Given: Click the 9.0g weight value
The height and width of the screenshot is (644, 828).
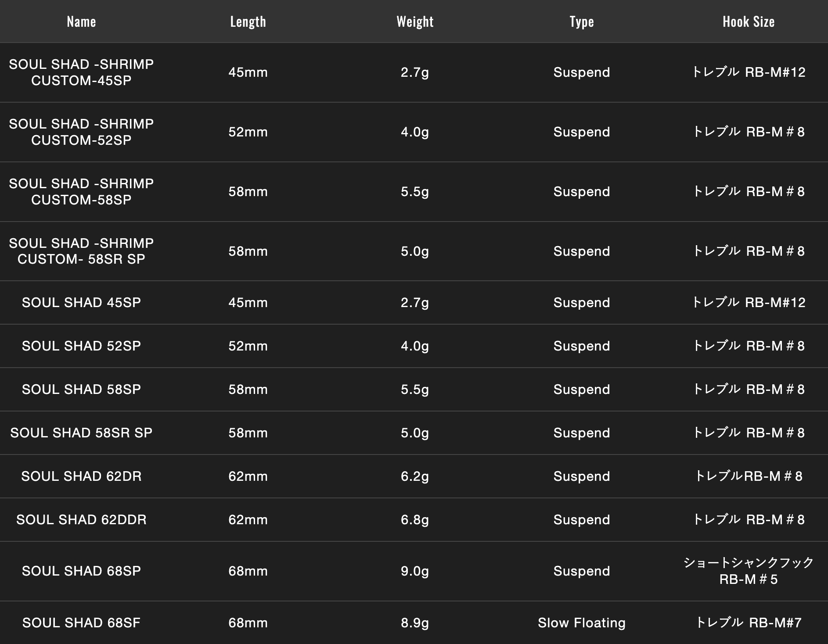Looking at the screenshot, I should pos(415,571).
